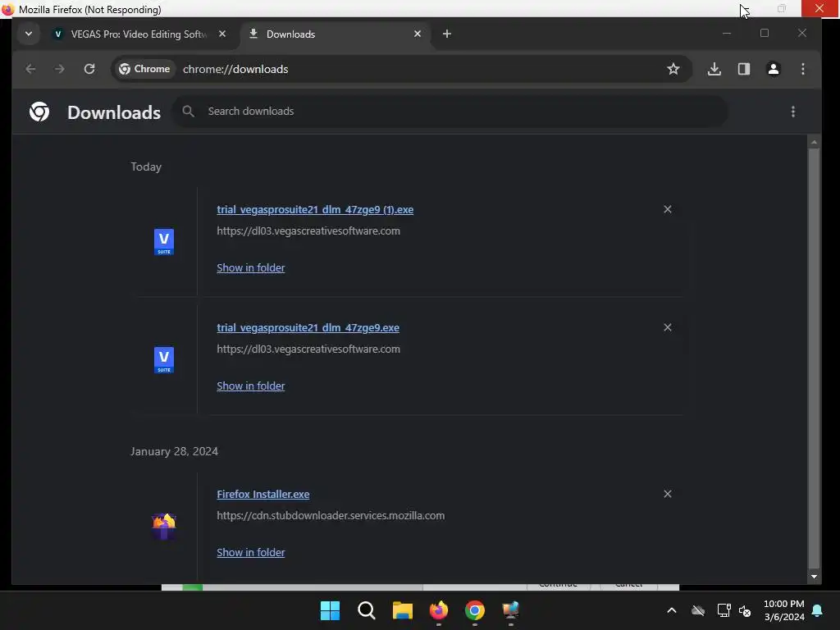The width and height of the screenshot is (840, 630).
Task: Click the mozilla.com stubdownloader source URL
Action: 331,515
